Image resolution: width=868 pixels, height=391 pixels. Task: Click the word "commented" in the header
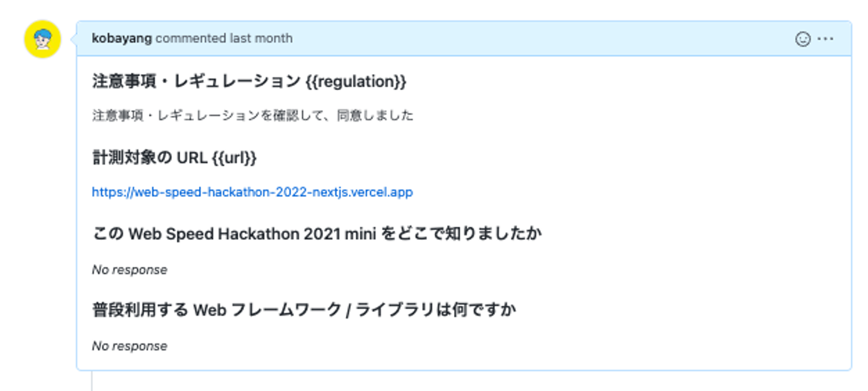pyautogui.click(x=190, y=39)
